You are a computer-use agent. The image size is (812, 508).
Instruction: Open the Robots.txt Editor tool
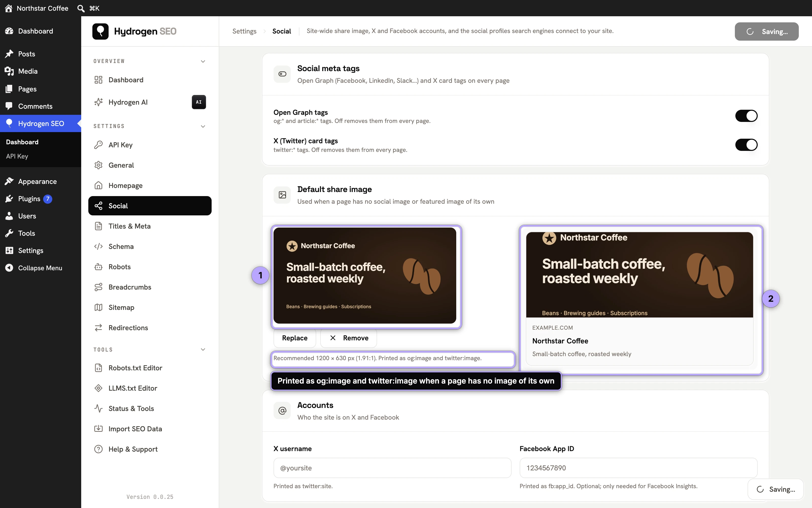pyautogui.click(x=150, y=368)
